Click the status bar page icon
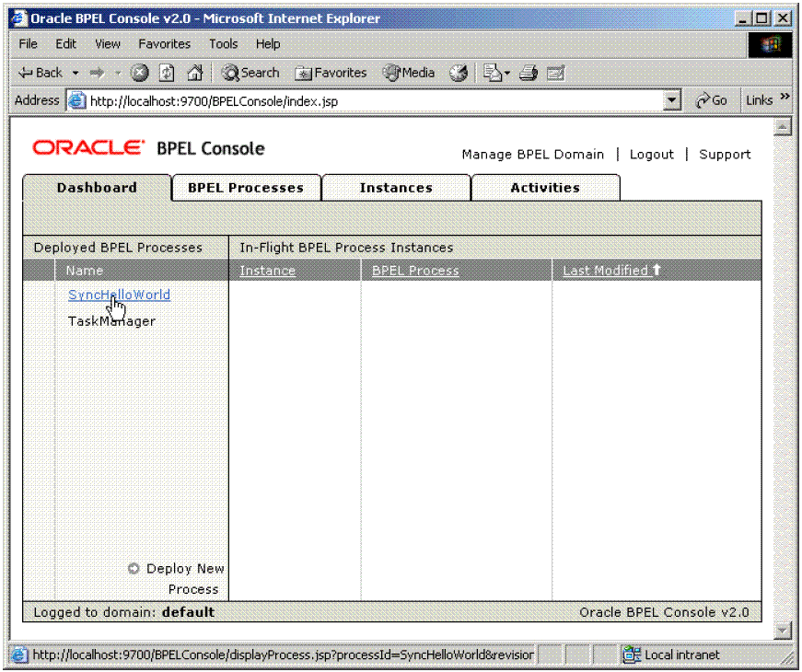 pos(19,655)
